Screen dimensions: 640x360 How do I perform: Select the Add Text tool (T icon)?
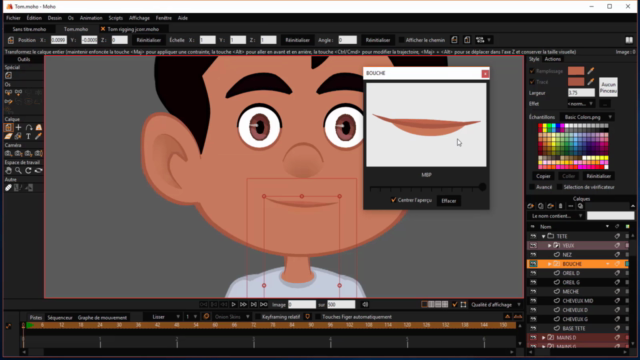click(x=28, y=136)
